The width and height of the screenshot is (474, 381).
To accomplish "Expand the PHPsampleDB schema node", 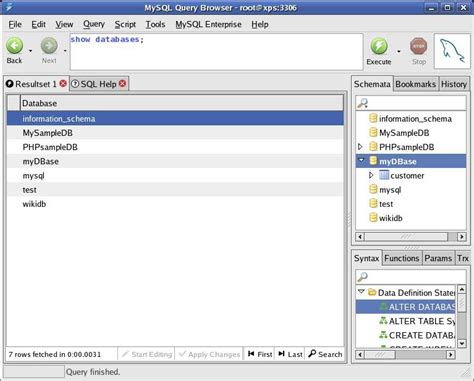I will pyautogui.click(x=360, y=147).
